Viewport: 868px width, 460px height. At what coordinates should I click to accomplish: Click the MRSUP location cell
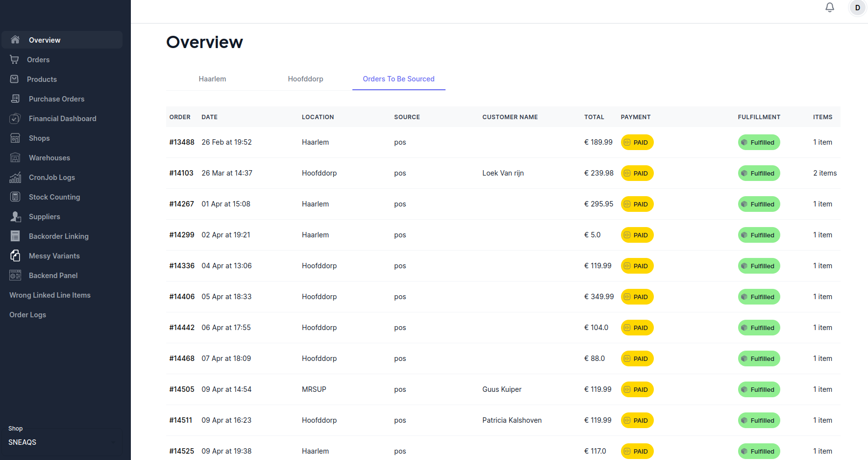tap(314, 389)
